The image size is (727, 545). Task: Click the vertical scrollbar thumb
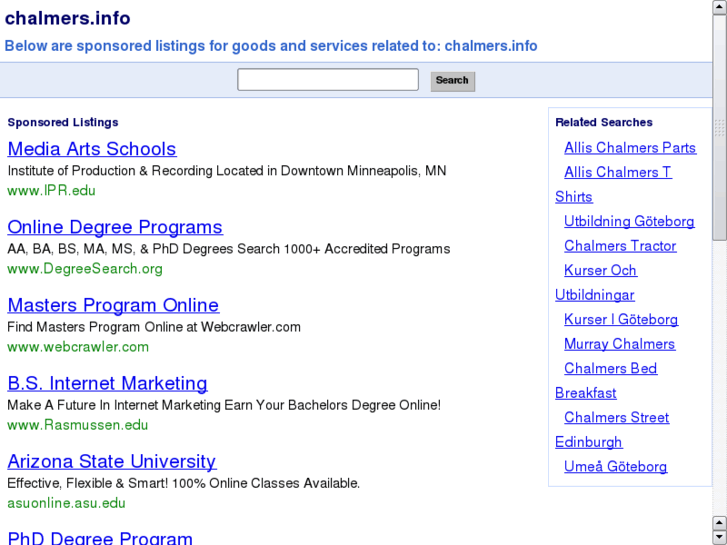click(720, 127)
